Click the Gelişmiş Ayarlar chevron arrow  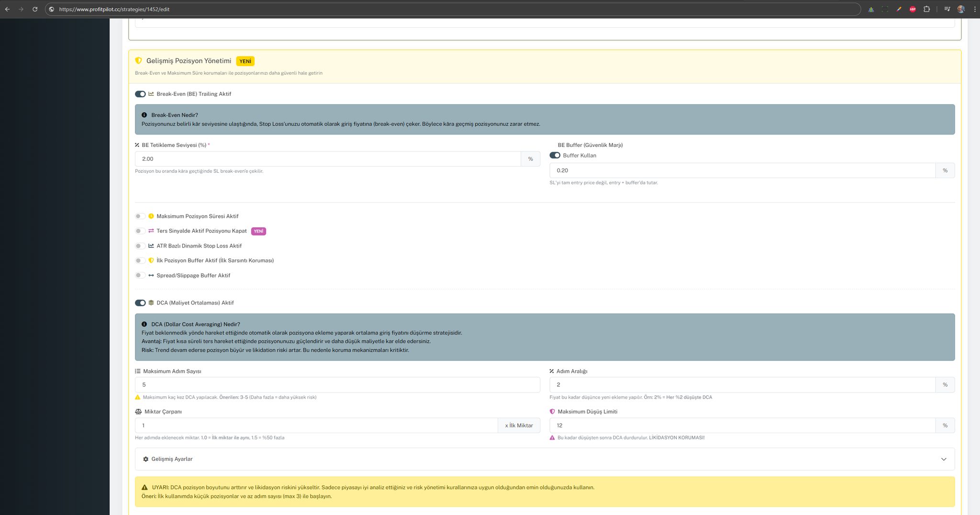(944, 459)
